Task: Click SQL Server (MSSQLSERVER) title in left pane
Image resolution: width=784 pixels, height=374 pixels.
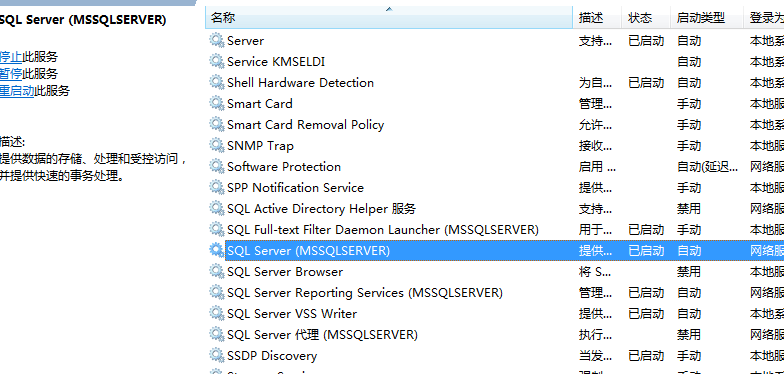Action: [82, 20]
